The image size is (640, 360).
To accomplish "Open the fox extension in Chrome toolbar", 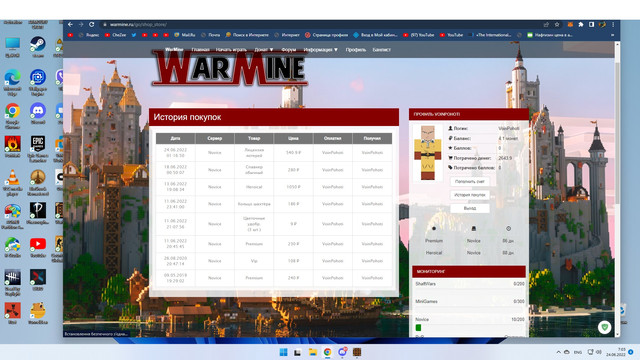I will coord(570,24).
